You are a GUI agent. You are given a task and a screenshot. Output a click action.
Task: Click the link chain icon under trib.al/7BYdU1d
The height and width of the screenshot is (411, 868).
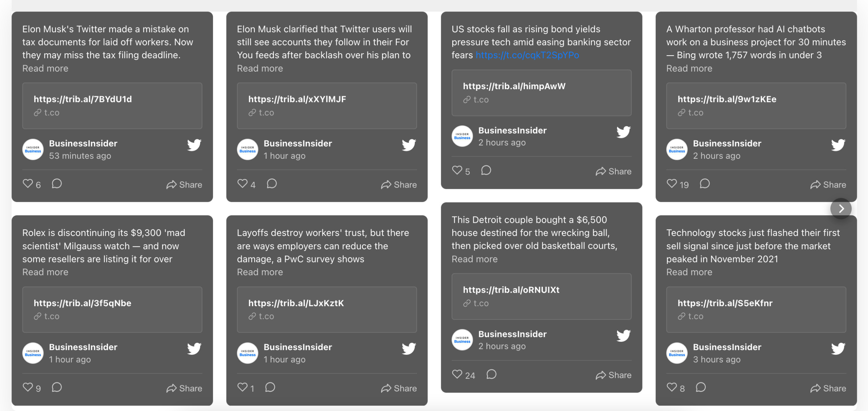tap(37, 112)
